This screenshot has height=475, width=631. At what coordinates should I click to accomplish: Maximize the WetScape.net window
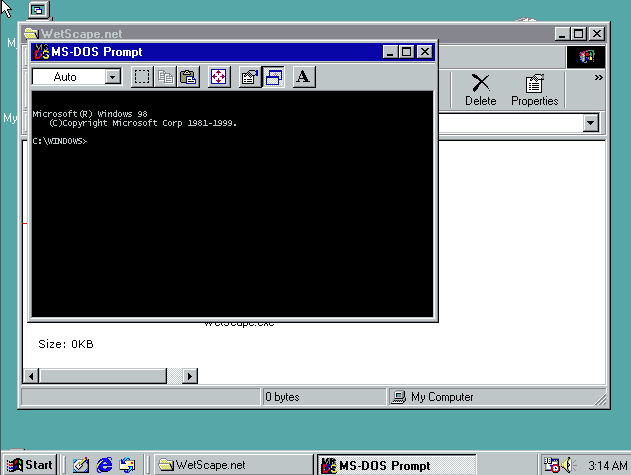click(x=579, y=34)
